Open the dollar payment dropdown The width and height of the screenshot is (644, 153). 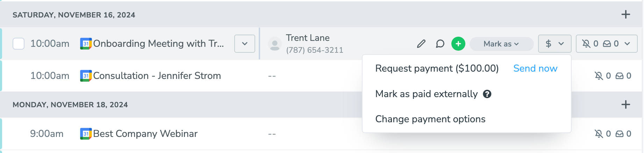tap(554, 44)
